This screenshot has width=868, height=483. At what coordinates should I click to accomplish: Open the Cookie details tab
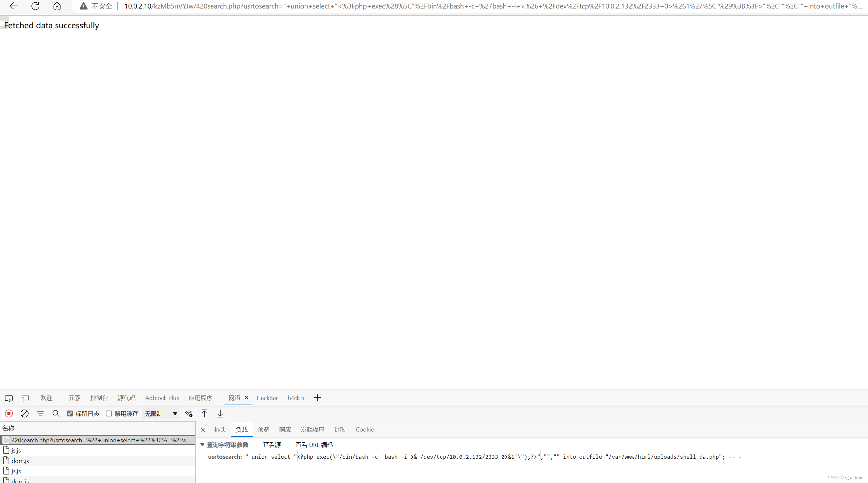tap(365, 430)
